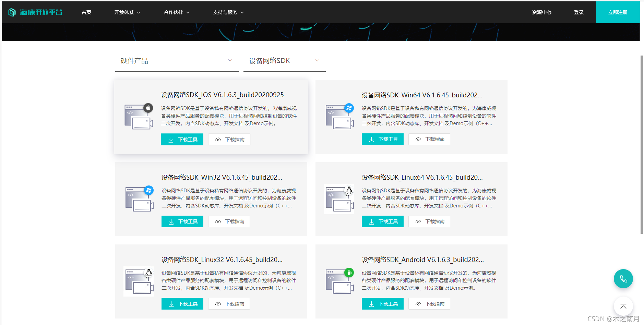Click the Win32 SDK card thumbnail icon

click(139, 198)
